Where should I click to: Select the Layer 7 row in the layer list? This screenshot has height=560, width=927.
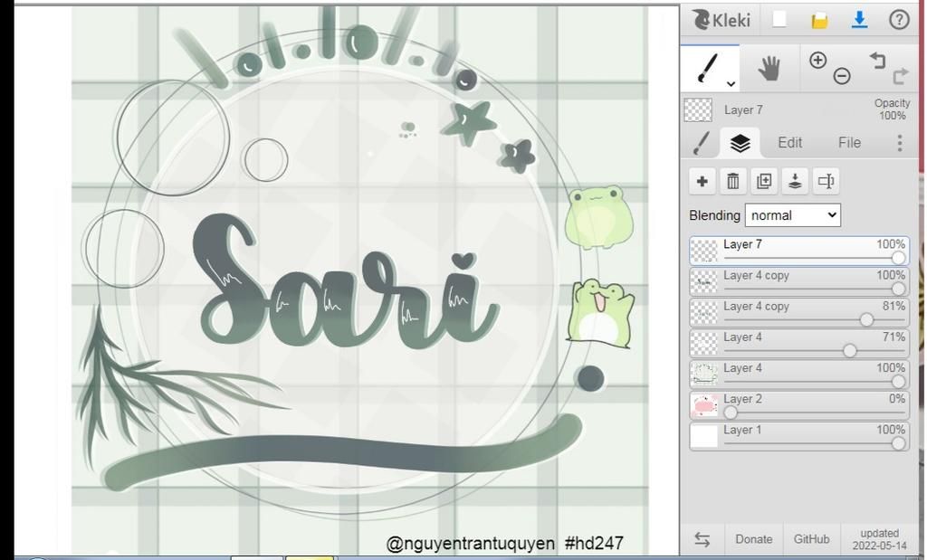pos(798,252)
